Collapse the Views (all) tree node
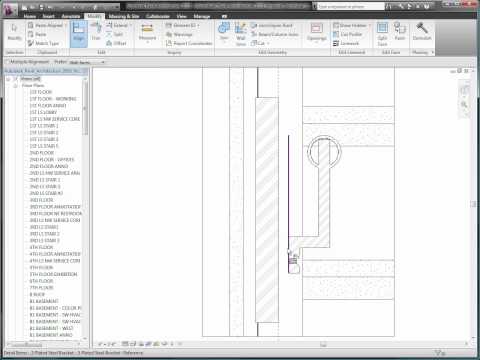The width and height of the screenshot is (480, 360). coord(8,79)
